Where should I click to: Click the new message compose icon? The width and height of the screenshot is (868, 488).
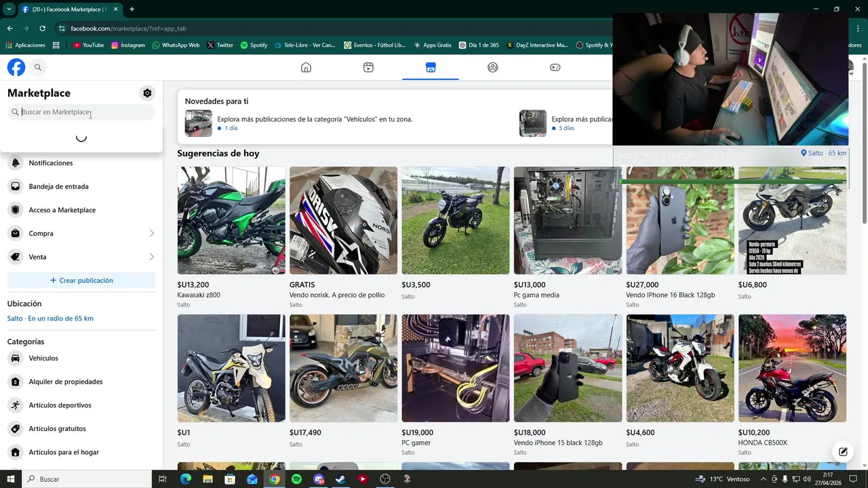tap(843, 451)
